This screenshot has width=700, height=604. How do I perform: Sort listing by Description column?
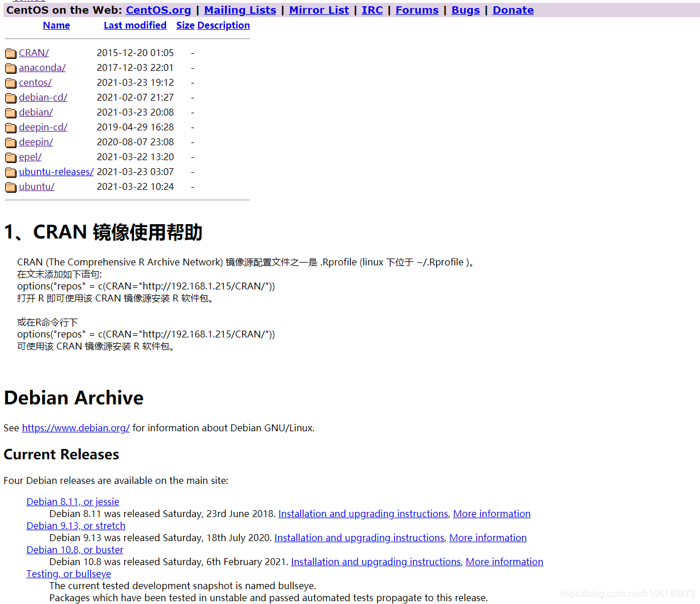pyautogui.click(x=224, y=25)
